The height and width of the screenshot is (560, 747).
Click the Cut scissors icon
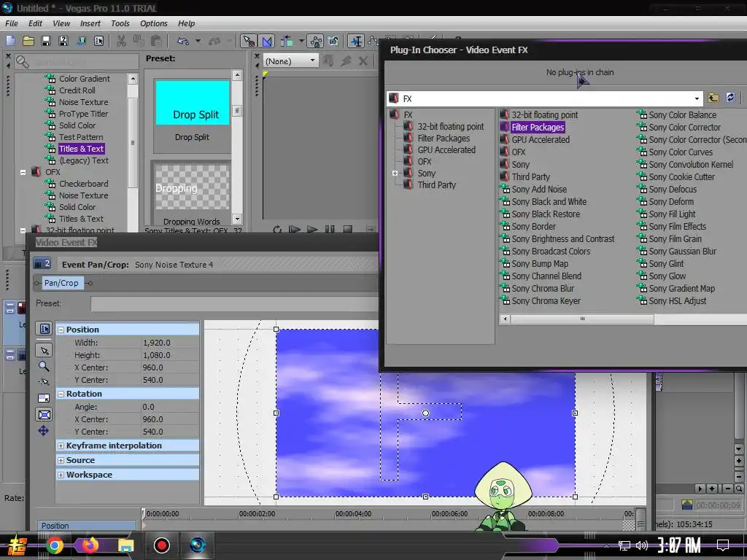[x=122, y=41]
